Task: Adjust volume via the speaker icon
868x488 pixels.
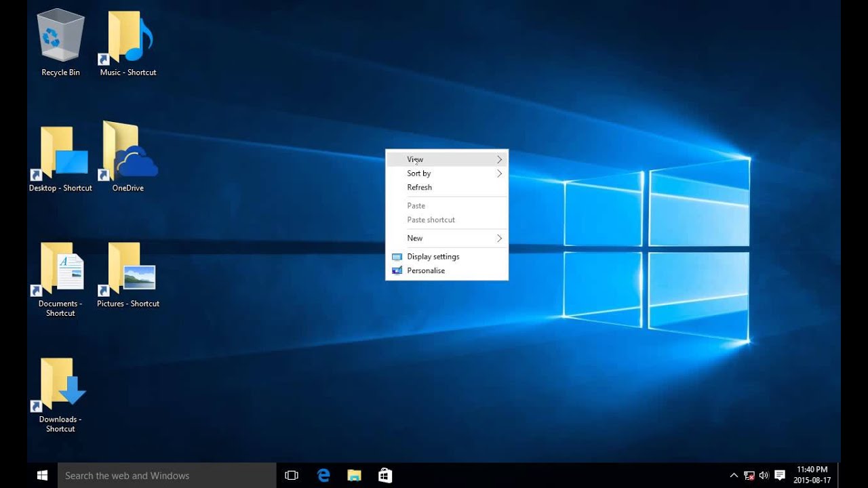Action: tap(764, 475)
